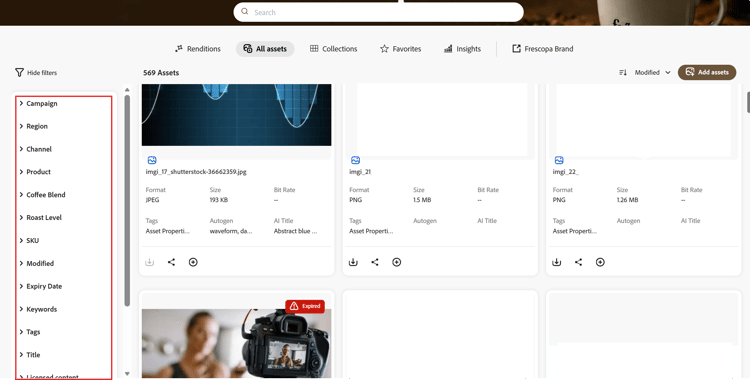
Task: Open the expired camera photo thumbnail
Action: 236,343
